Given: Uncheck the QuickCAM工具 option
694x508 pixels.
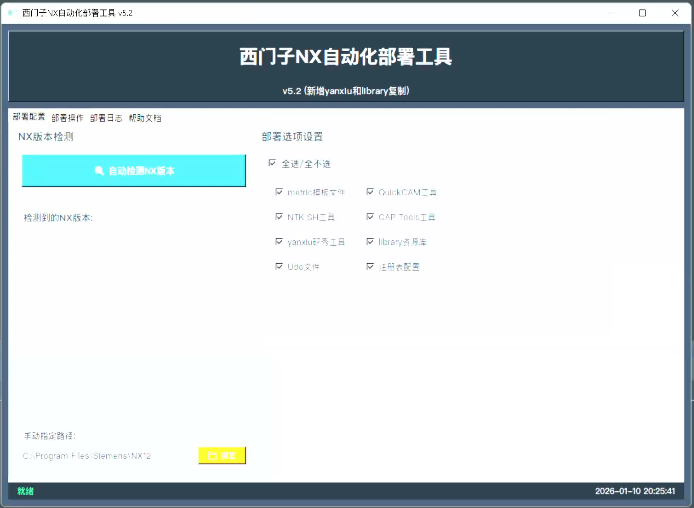Looking at the screenshot, I should point(370,192).
